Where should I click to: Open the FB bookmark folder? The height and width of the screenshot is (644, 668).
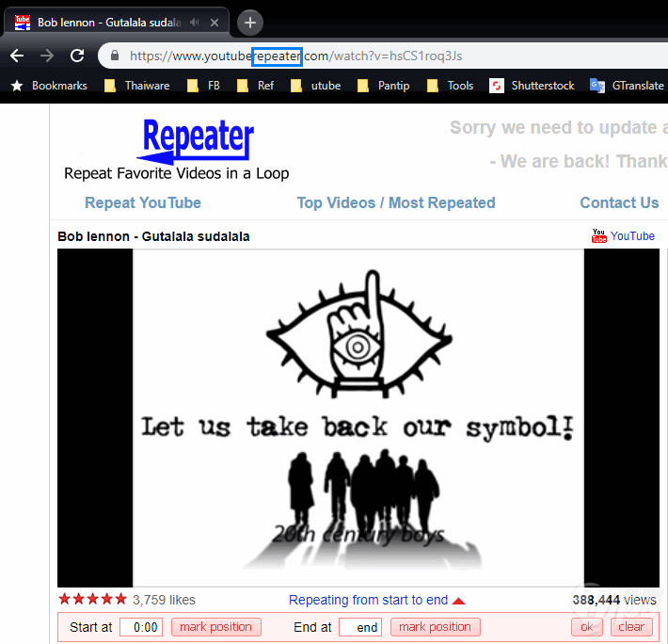203,86
